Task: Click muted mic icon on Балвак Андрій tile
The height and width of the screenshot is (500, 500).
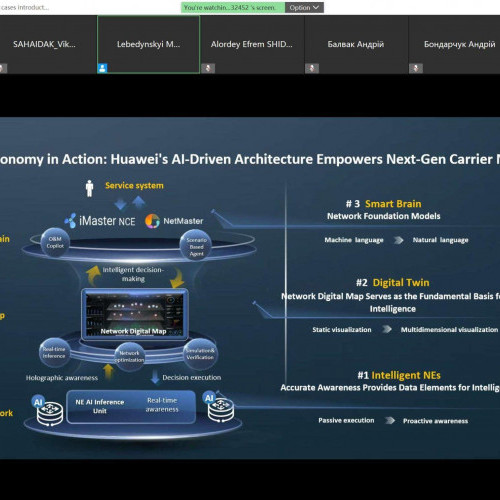Action: click(x=312, y=68)
